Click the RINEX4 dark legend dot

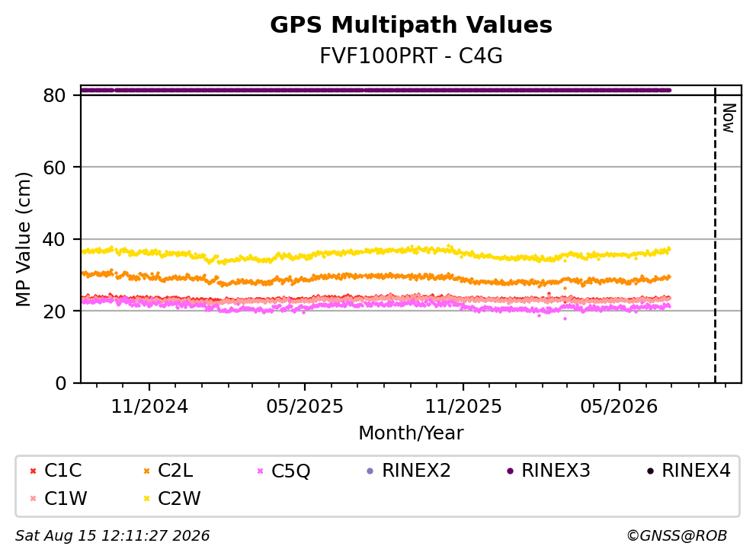point(650,471)
